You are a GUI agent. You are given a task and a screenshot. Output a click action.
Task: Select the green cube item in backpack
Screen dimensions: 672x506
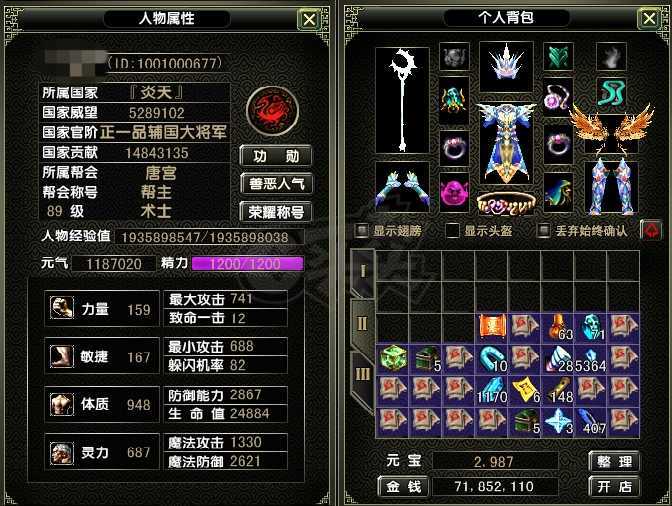(x=393, y=359)
